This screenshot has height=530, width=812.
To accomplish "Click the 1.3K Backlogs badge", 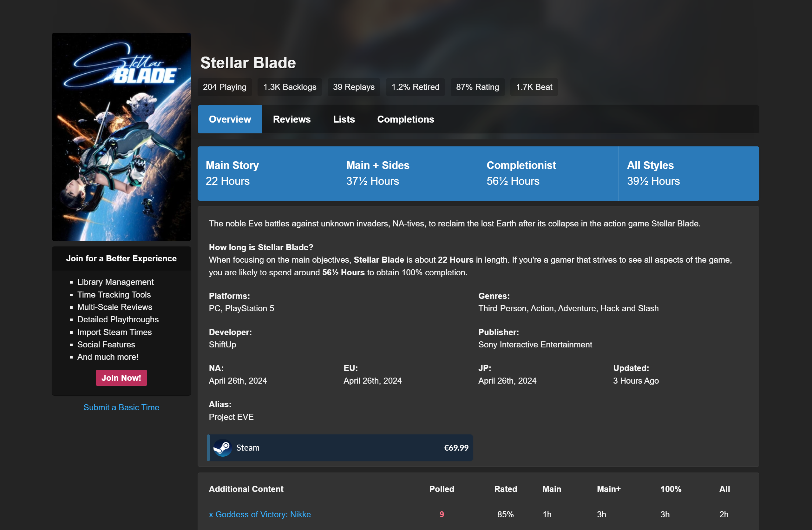I will [x=289, y=87].
